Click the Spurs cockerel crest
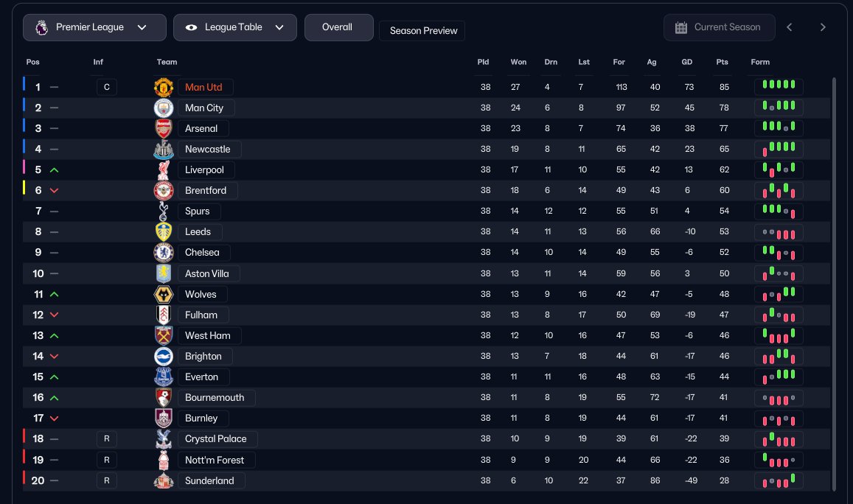The height and width of the screenshot is (504, 853). (x=163, y=211)
